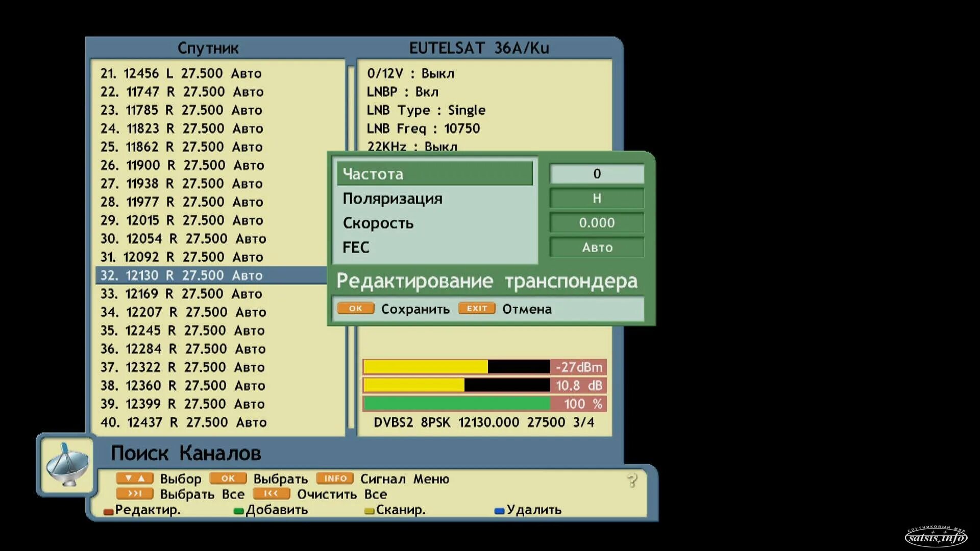Click the INFO Сигнал Меню key icon

click(x=335, y=479)
